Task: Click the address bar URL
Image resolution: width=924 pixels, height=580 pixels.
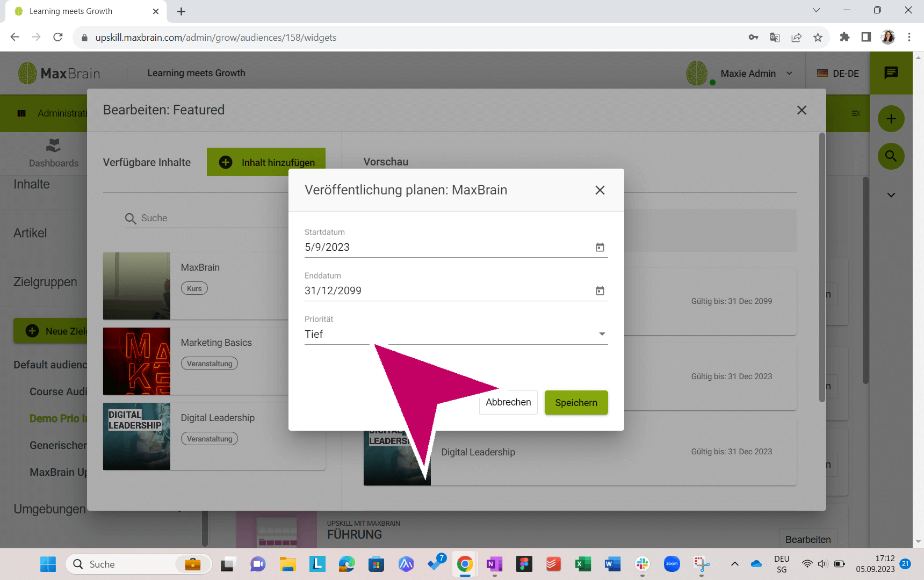Action: (x=216, y=38)
